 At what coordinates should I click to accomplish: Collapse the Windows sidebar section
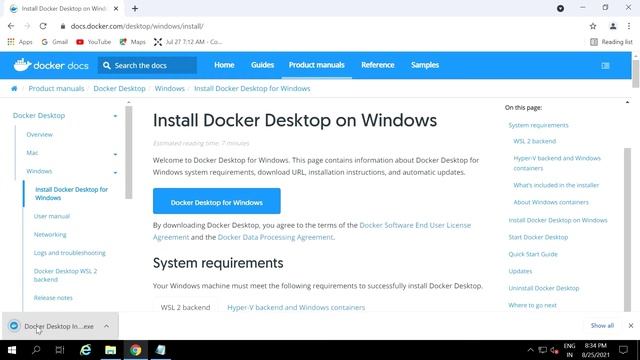coord(115,172)
